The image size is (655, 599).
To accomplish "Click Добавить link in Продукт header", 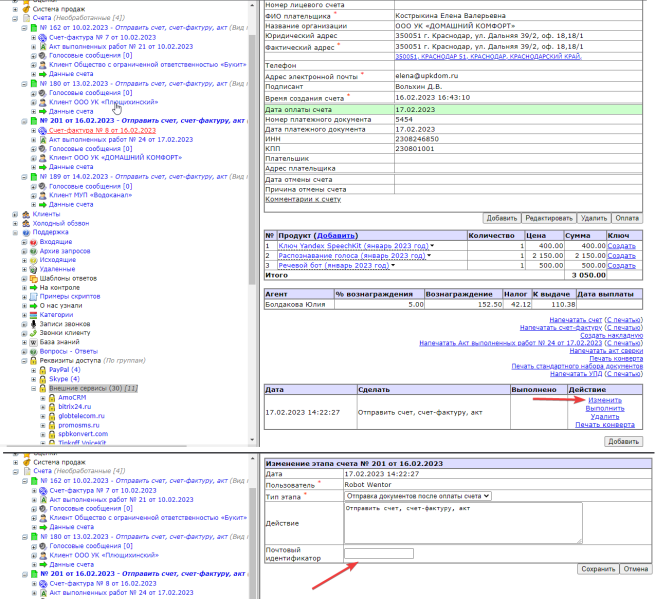I will coord(336,236).
